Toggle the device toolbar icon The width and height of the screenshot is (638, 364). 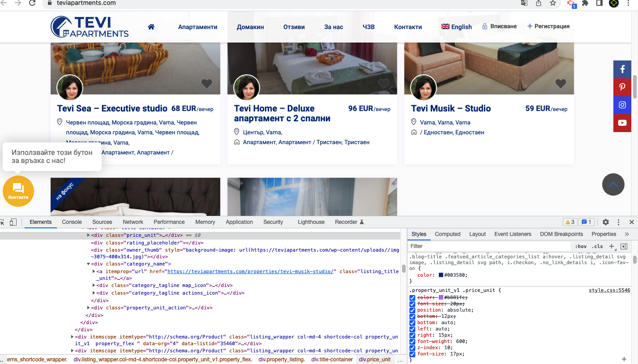click(13, 222)
